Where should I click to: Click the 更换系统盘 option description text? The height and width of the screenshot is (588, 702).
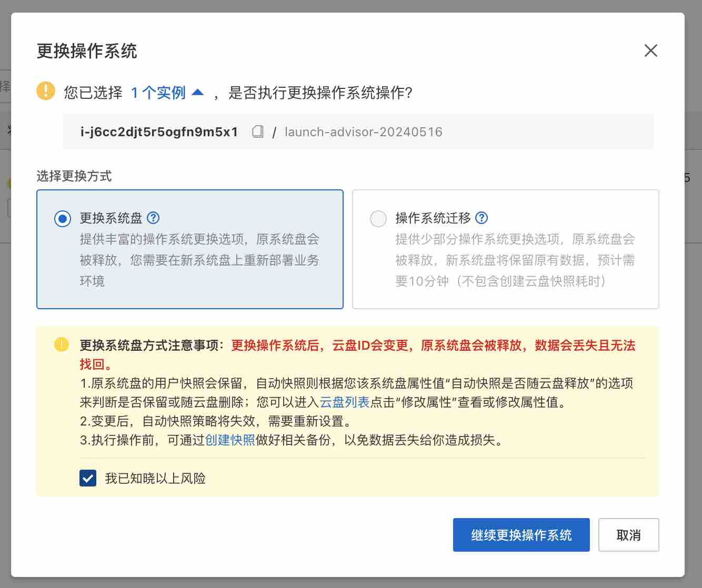point(199,260)
